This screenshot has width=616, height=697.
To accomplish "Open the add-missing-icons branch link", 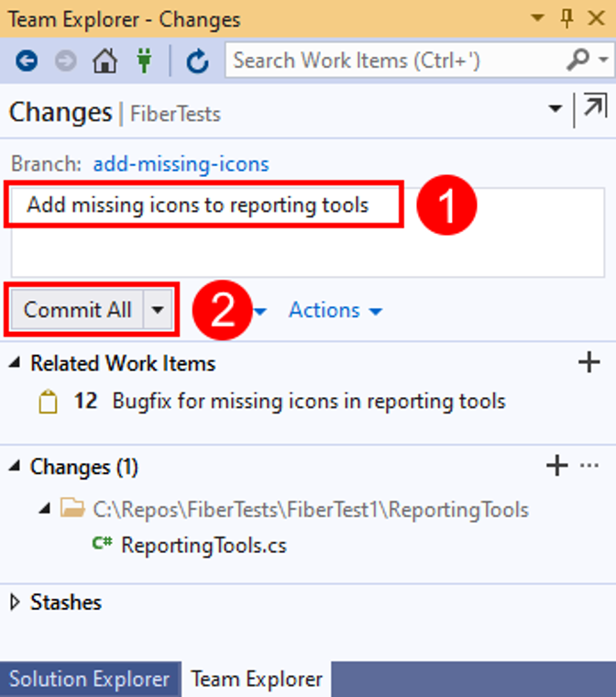I will (181, 164).
